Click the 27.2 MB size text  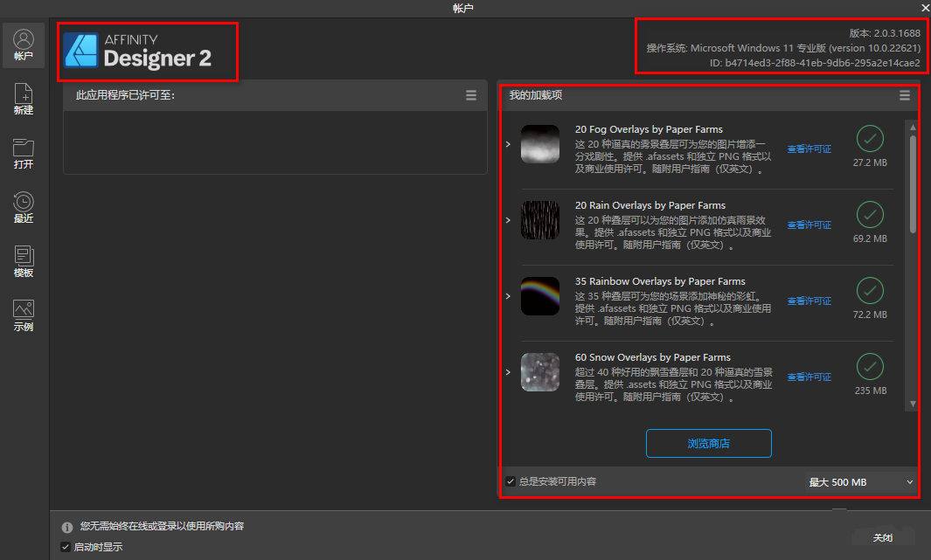(x=870, y=162)
